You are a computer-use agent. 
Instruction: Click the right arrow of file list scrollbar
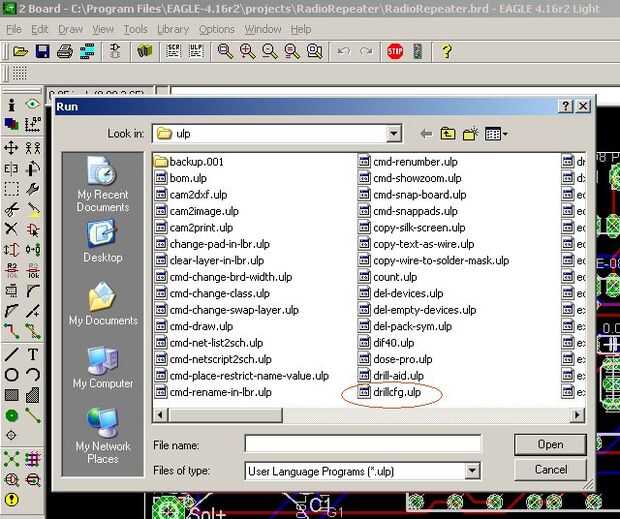click(x=577, y=415)
